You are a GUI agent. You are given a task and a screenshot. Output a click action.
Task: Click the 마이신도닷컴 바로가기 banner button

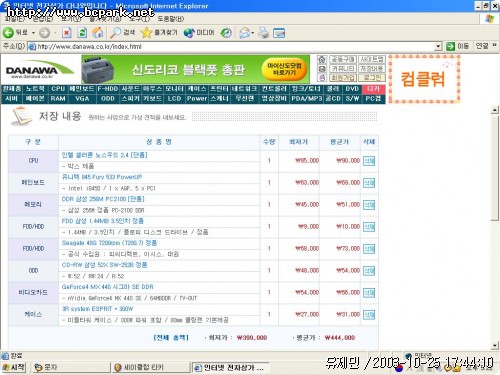284,69
